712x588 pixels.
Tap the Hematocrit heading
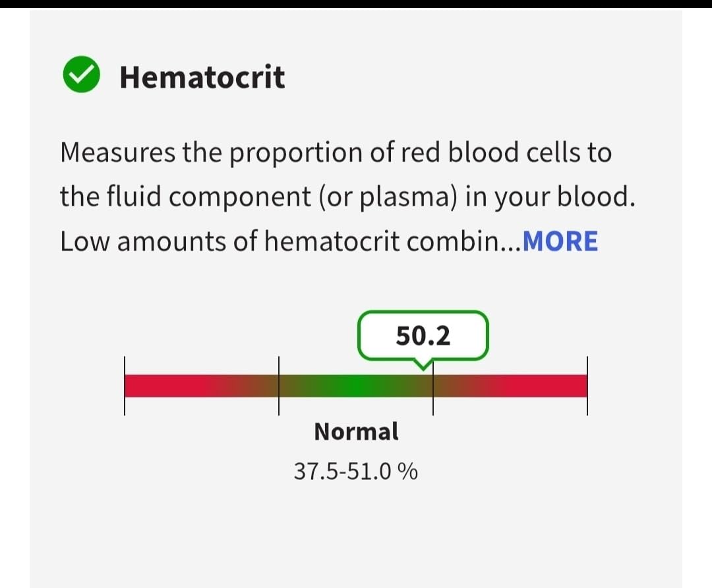pos(202,76)
